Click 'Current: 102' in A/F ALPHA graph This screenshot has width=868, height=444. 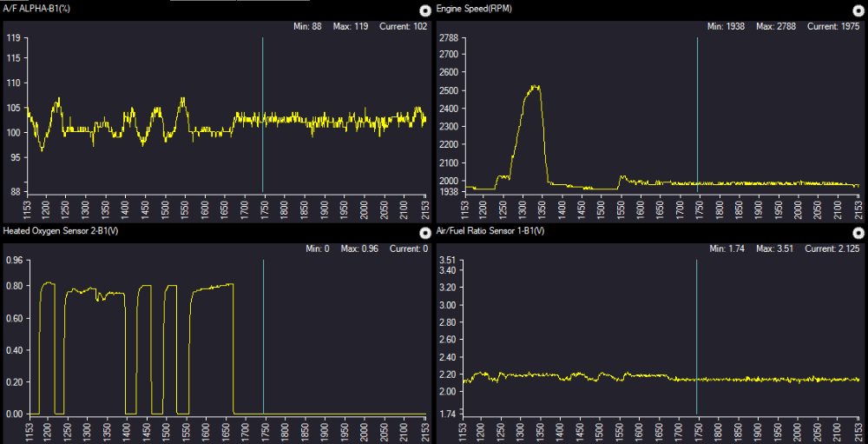click(403, 27)
